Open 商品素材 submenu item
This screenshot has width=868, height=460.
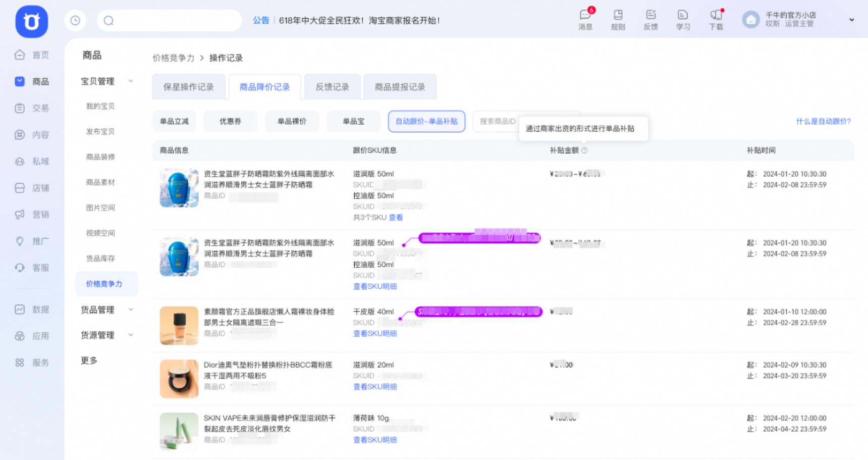[x=100, y=182]
